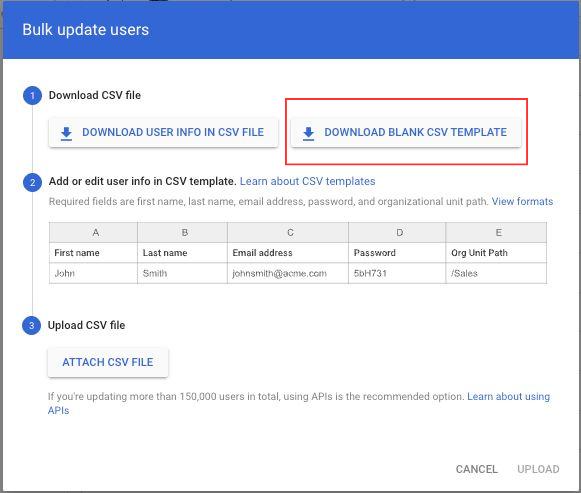
Task: Click the 'Bulk update users' dialog title
Action: click(86, 30)
